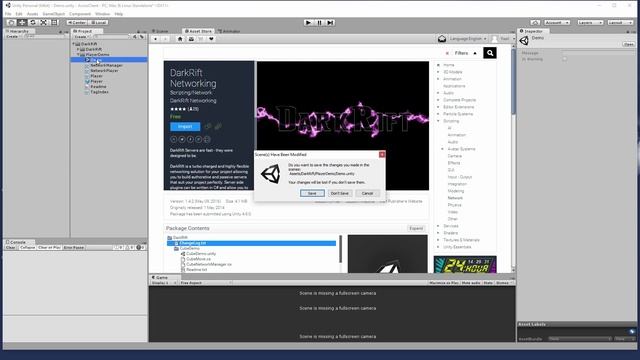Toggle Stats overlay in Game view
The width and height of the screenshot is (640, 360).
point(488,283)
